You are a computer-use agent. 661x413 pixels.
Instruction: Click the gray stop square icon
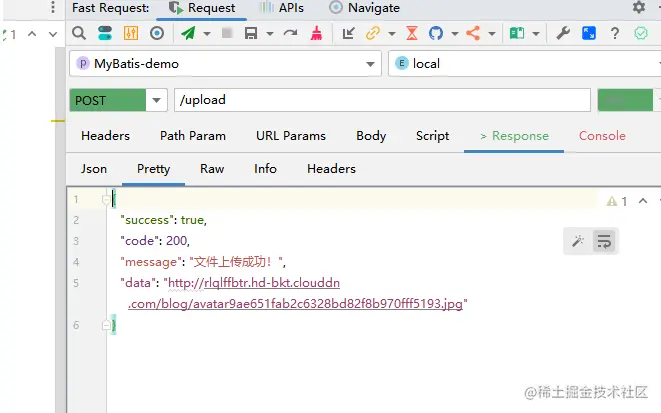click(x=227, y=33)
